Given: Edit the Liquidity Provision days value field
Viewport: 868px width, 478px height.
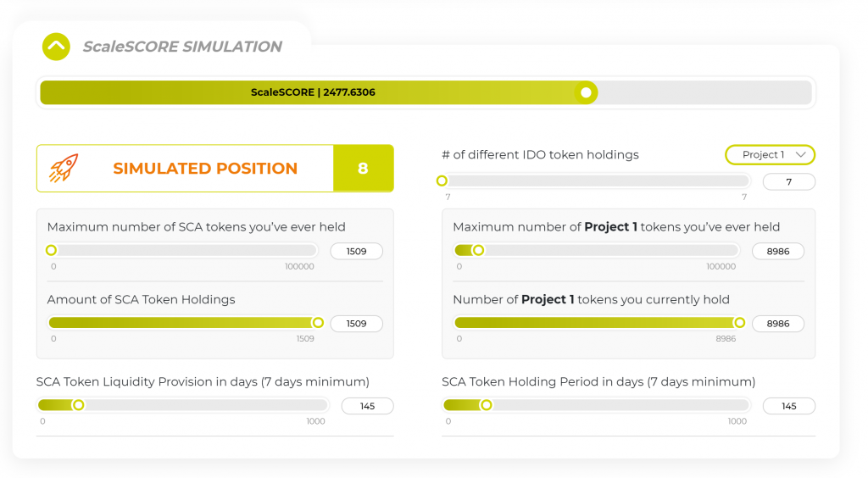Looking at the screenshot, I should tap(368, 406).
